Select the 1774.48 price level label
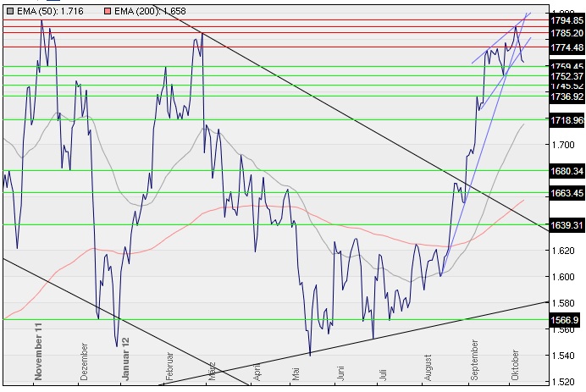This screenshot has width=586, height=392. point(566,47)
